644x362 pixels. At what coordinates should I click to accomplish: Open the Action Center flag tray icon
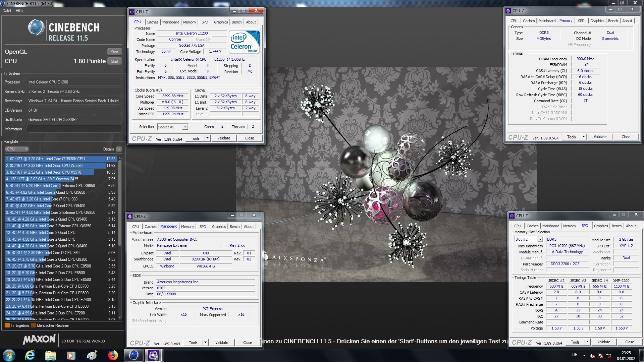[600, 356]
